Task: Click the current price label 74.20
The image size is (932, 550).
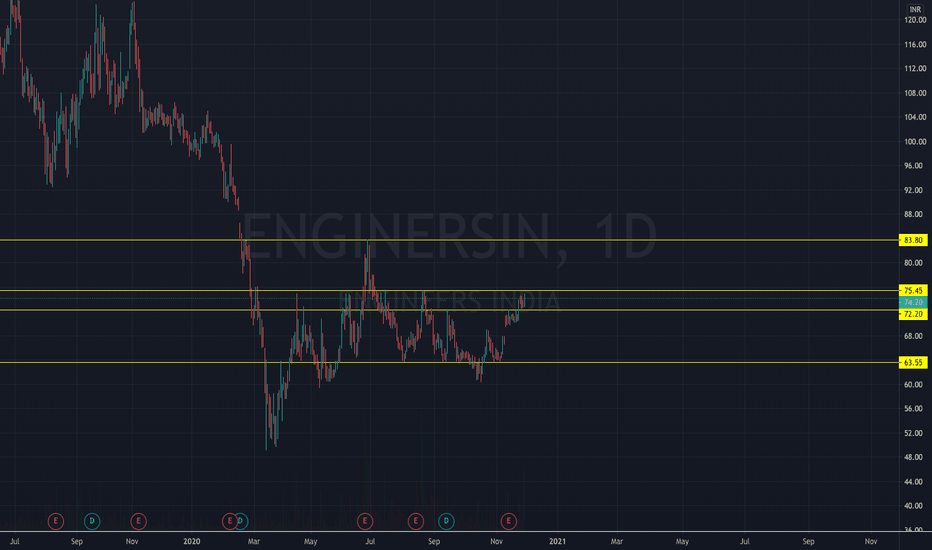Action: coord(913,303)
